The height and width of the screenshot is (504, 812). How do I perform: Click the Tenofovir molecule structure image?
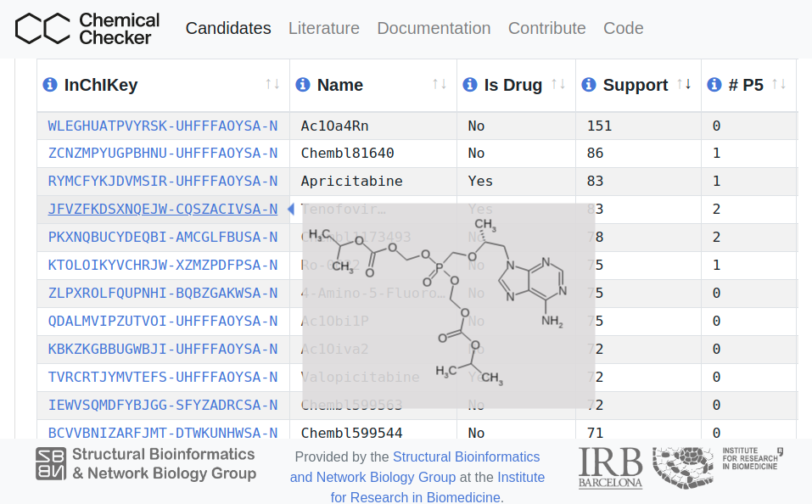pos(449,305)
